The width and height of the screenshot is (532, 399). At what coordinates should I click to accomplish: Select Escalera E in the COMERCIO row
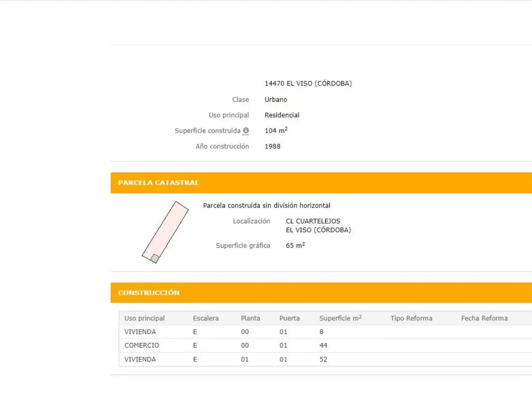coord(195,345)
